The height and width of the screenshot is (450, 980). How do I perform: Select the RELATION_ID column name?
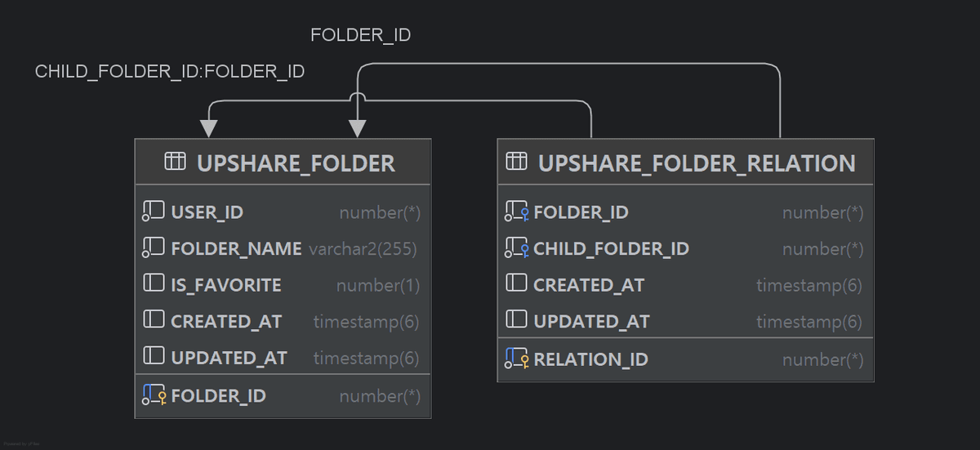(591, 359)
